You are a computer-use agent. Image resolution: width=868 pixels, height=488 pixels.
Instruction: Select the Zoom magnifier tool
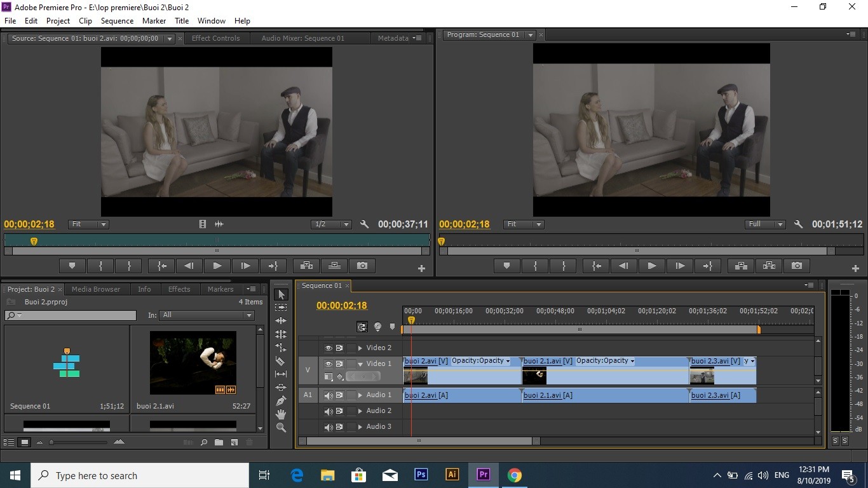281,428
